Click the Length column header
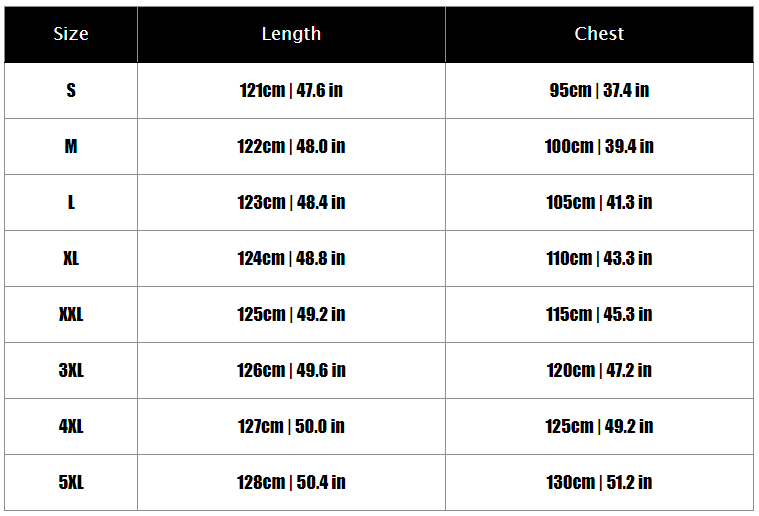 pos(291,34)
